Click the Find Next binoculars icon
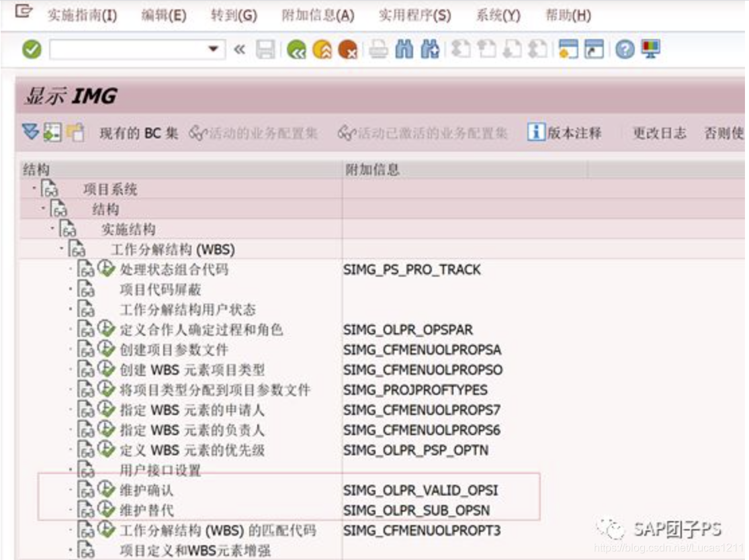 coord(430,49)
